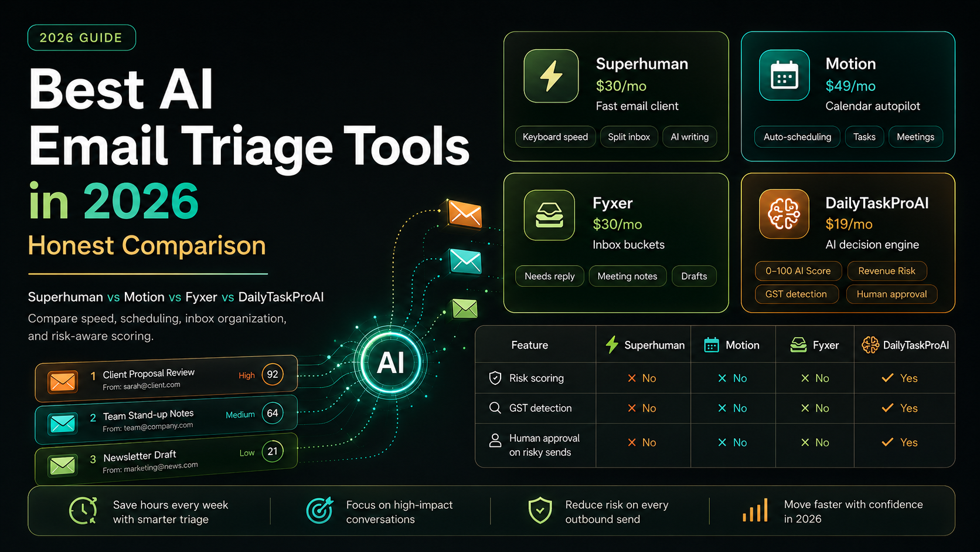Click the Medium priority label
The width and height of the screenshot is (980, 552).
coord(240,415)
